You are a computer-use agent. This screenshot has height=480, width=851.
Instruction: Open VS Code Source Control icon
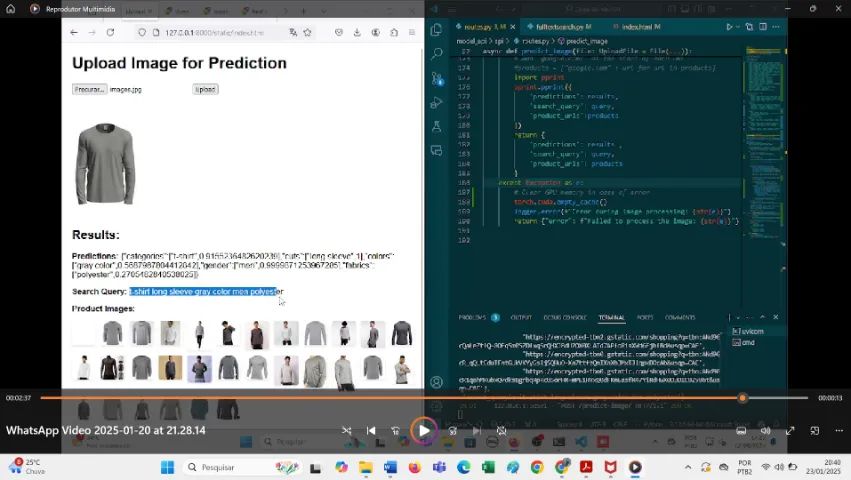[436, 78]
